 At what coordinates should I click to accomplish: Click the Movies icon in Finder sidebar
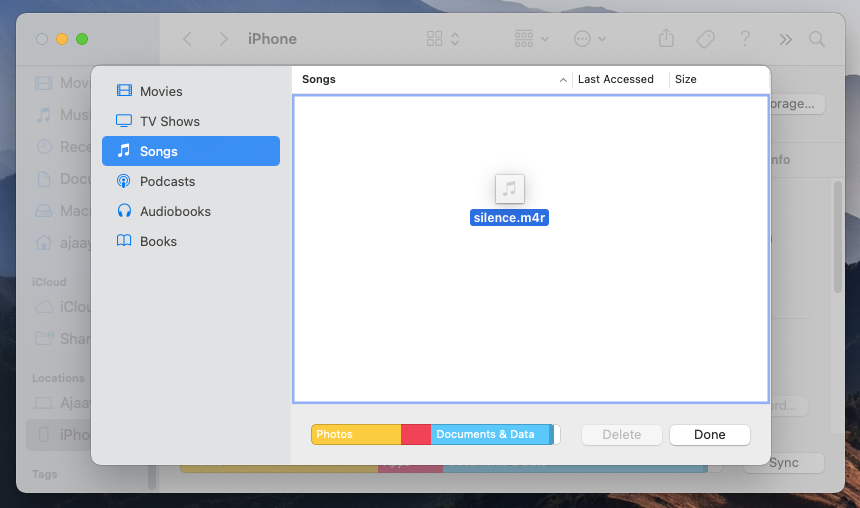click(x=44, y=83)
